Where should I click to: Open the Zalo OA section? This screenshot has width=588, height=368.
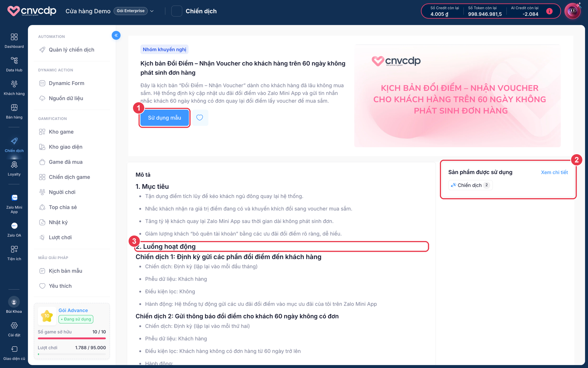pos(14,229)
